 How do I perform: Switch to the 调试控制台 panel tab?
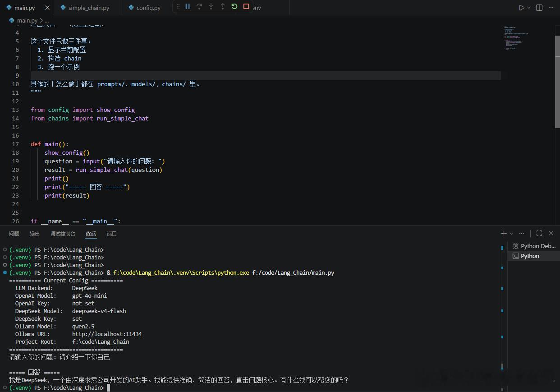(63, 233)
